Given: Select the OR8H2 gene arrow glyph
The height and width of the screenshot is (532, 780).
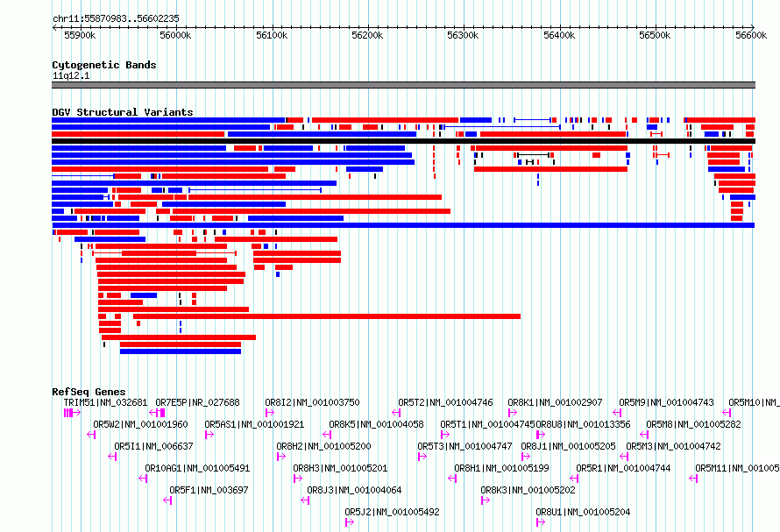Looking at the screenshot, I should (x=281, y=457).
